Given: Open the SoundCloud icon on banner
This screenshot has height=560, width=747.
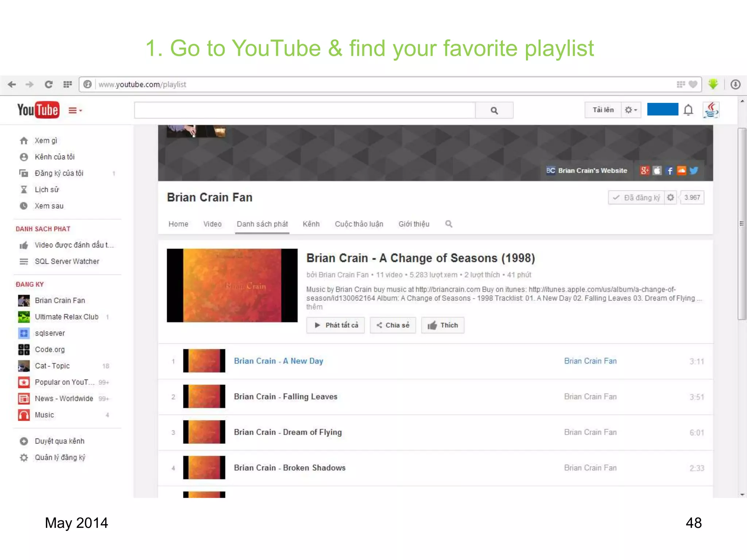Looking at the screenshot, I should tap(681, 171).
